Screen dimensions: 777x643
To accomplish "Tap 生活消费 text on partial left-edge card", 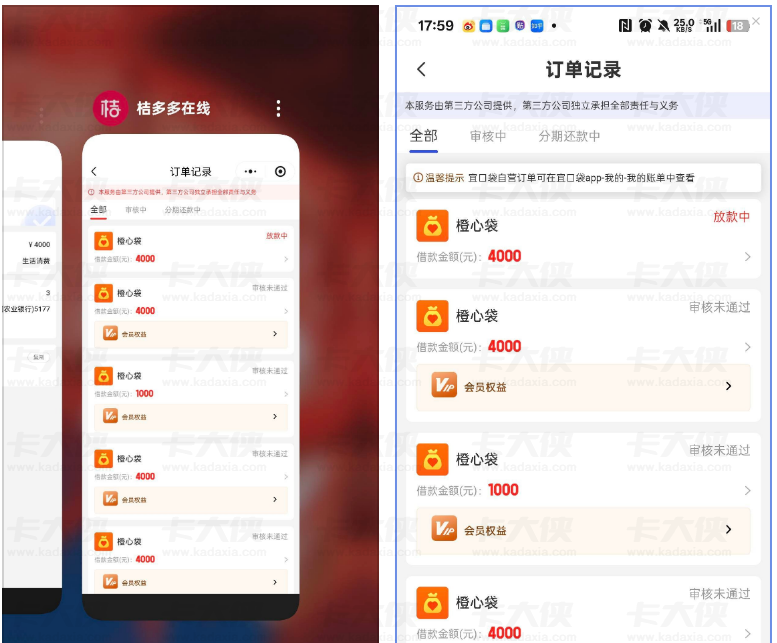I will click(36, 261).
